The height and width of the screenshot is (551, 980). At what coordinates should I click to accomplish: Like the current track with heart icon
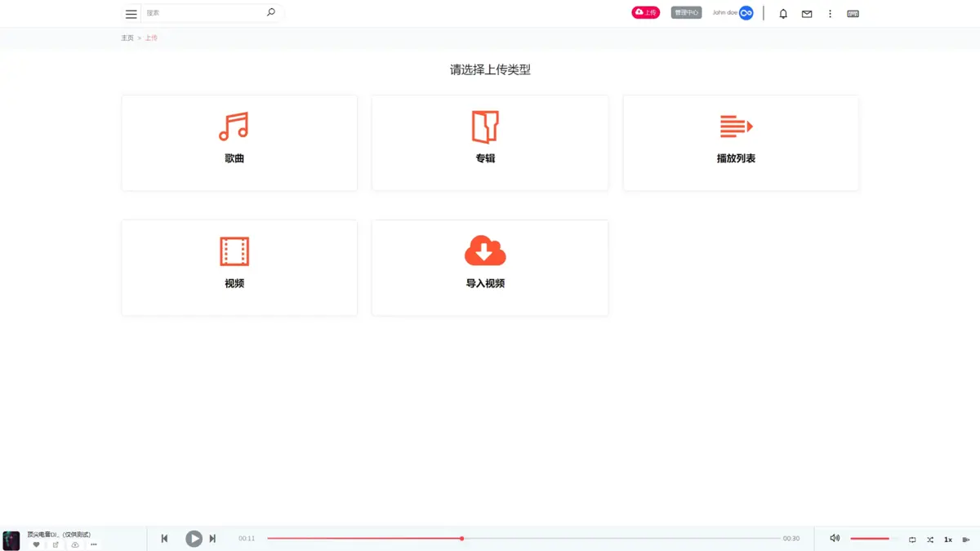click(36, 544)
